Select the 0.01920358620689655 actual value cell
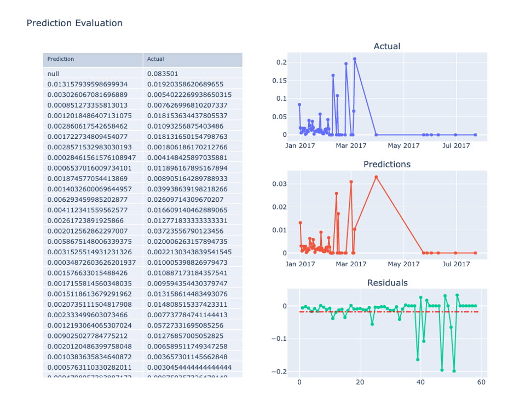This screenshot has height=420, width=531. [x=185, y=84]
